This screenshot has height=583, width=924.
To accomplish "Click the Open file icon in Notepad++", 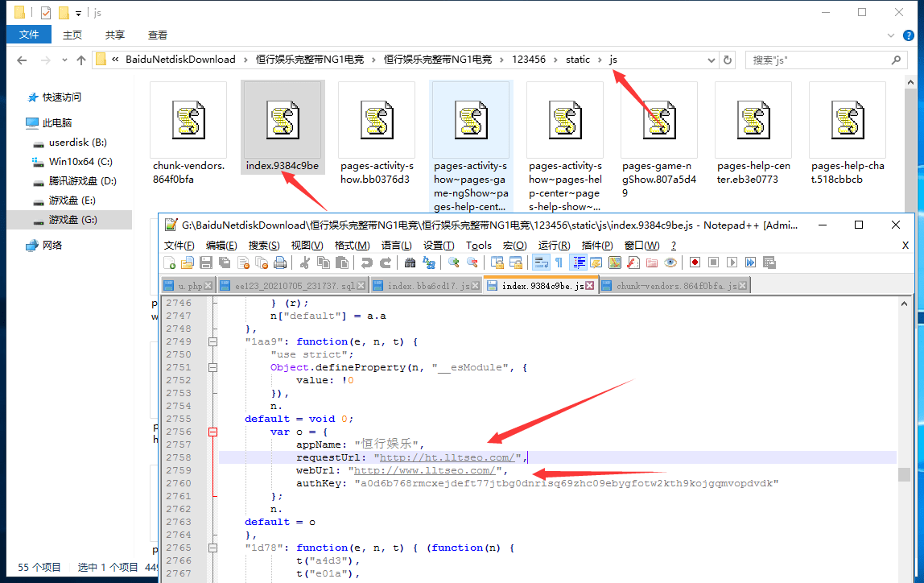I will coord(188,263).
